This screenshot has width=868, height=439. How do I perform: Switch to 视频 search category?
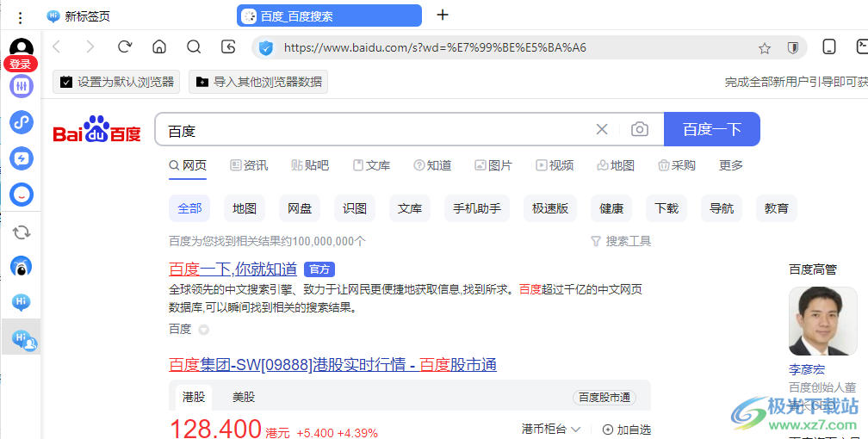[555, 165]
